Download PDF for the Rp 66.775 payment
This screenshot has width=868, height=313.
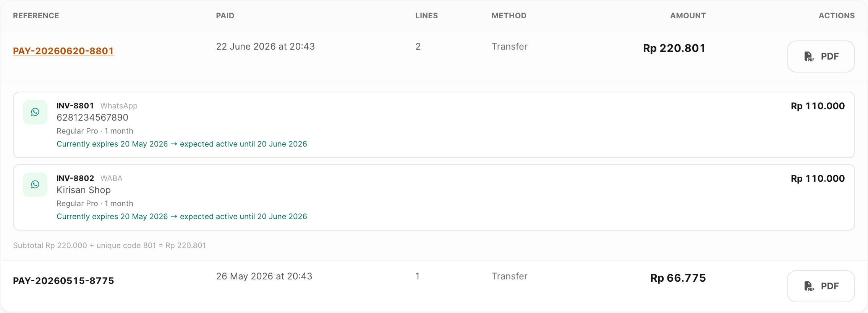[x=821, y=286]
